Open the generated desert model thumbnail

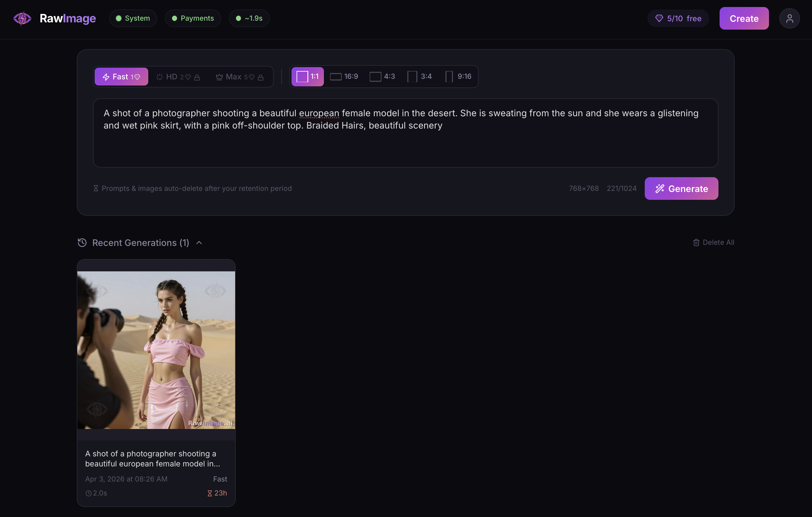(156, 350)
